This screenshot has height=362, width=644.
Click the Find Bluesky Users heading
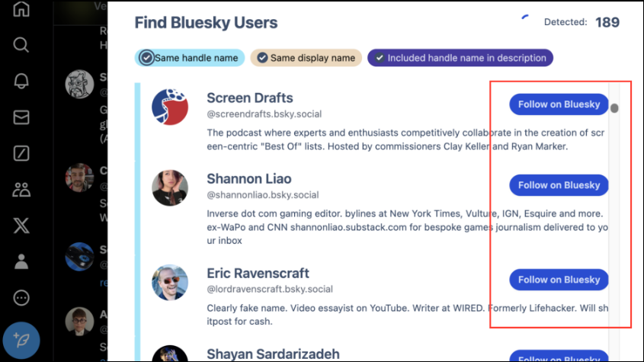pyautogui.click(x=207, y=23)
